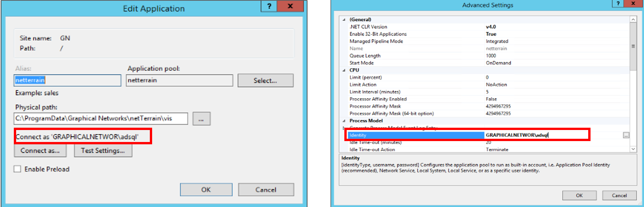Confirm Advanced Settings with OK
The image size is (644, 207).
579,195
